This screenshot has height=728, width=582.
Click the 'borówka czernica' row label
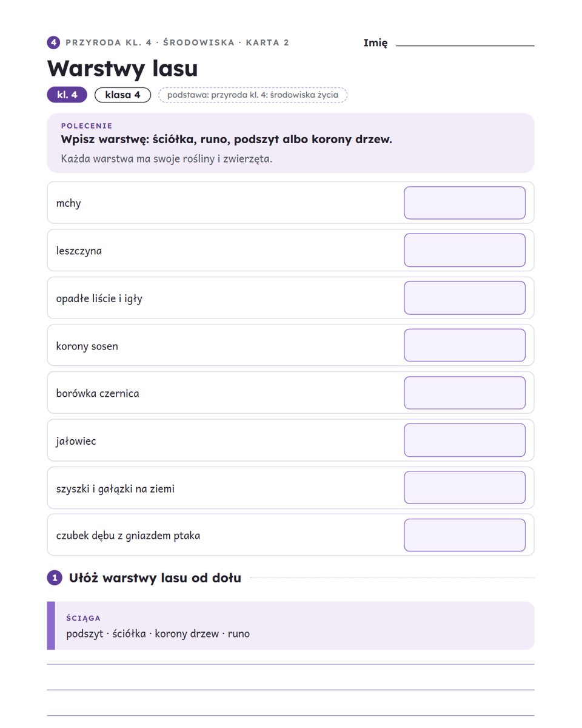pyautogui.click(x=98, y=393)
